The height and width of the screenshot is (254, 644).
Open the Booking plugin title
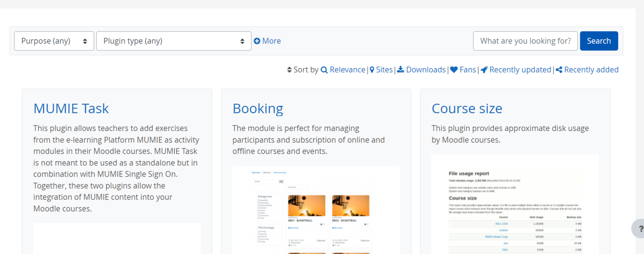[x=258, y=108]
